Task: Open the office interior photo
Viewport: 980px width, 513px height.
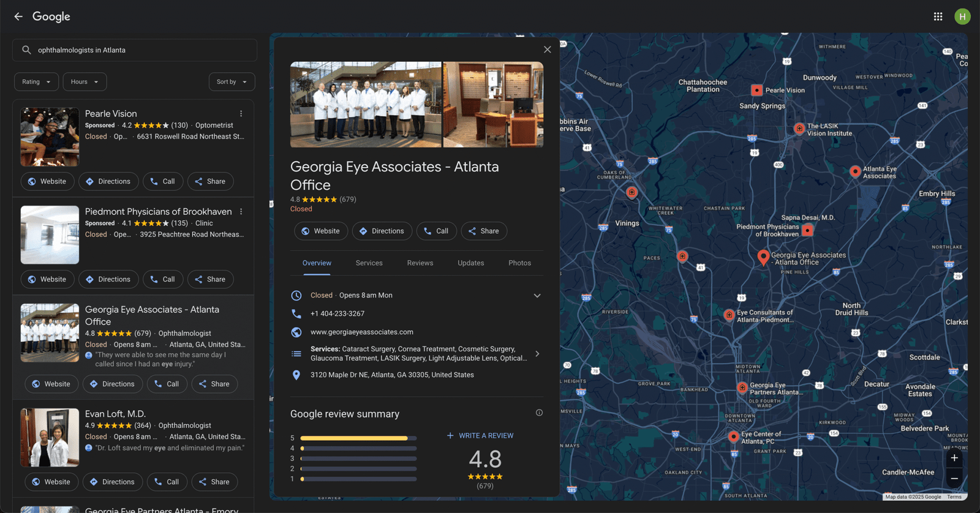Action: (x=493, y=105)
